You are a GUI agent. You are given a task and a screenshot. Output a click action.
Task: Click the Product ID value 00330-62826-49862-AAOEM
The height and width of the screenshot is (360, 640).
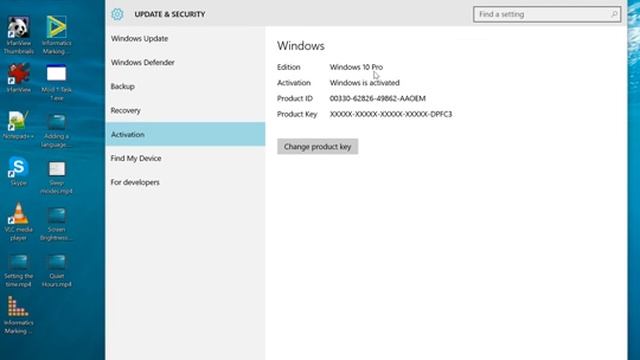378,98
